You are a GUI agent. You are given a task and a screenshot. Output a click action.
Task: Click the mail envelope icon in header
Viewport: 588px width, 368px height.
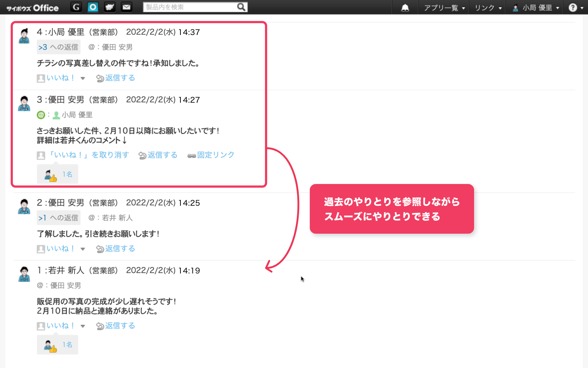pyautogui.click(x=126, y=7)
